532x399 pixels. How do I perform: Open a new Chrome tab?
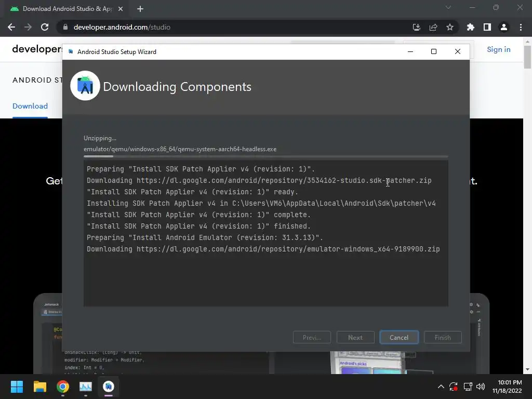(x=140, y=9)
